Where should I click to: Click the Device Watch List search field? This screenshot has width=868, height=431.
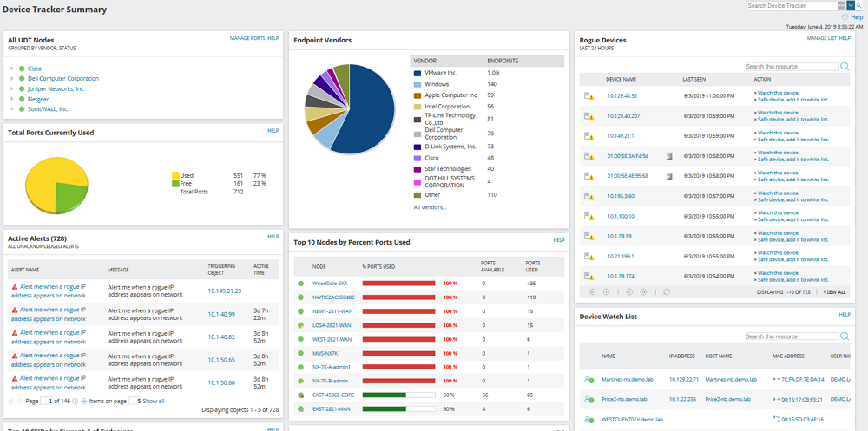tap(792, 336)
